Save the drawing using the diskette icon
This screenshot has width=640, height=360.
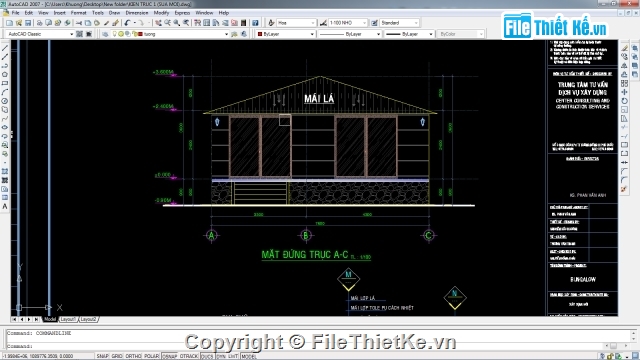coord(28,23)
